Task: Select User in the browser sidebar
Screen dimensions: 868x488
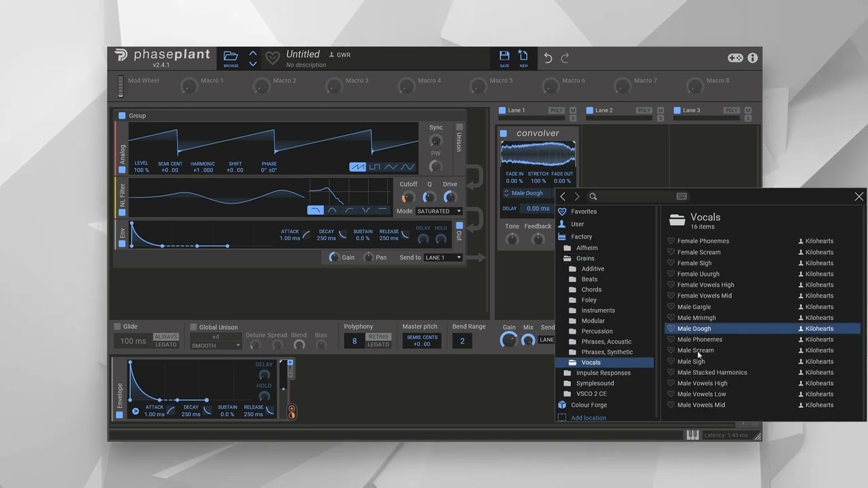Action: (x=577, y=224)
